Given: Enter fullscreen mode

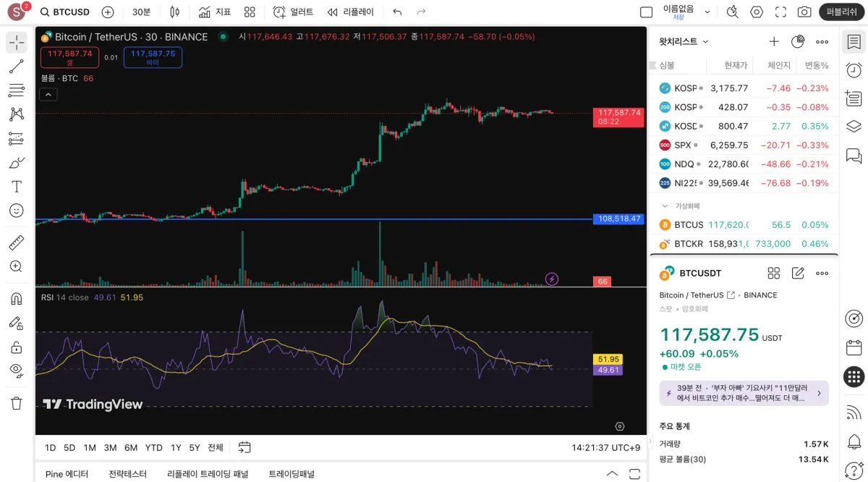Looking at the screenshot, I should coord(780,12).
